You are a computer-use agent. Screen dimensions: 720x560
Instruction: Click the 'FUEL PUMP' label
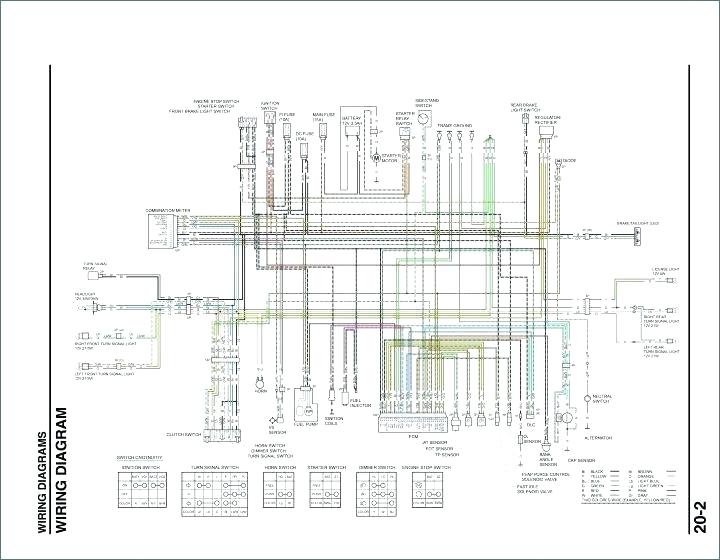(304, 425)
